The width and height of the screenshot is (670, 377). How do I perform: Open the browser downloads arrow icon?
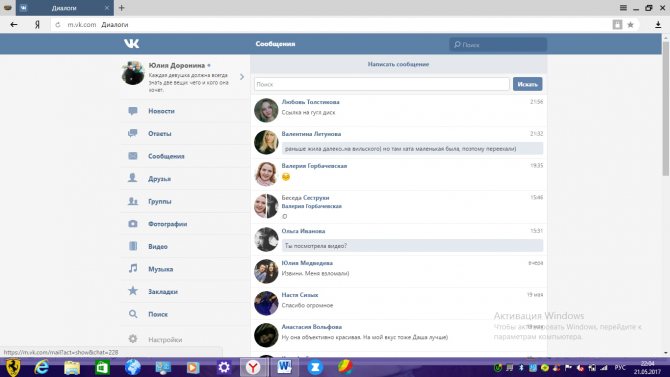(x=658, y=25)
